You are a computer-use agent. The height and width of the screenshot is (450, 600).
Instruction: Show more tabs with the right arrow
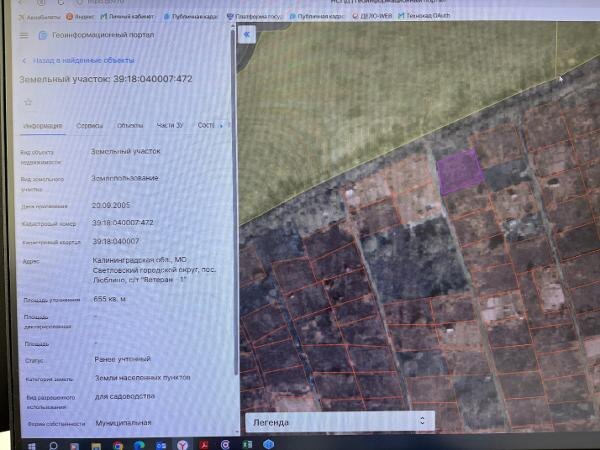coord(221,126)
